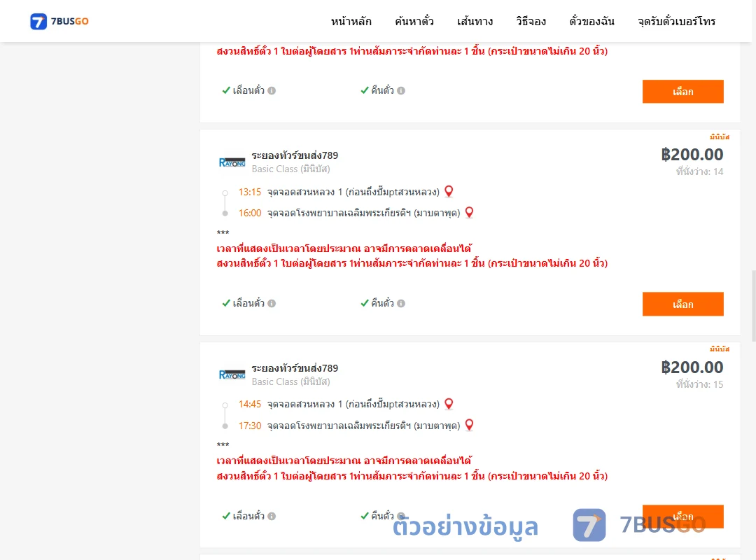This screenshot has width=756, height=560.
Task: Click operator name ระยองทัวร์ขนส่ง789 in 13:15 card
Action: [x=295, y=155]
